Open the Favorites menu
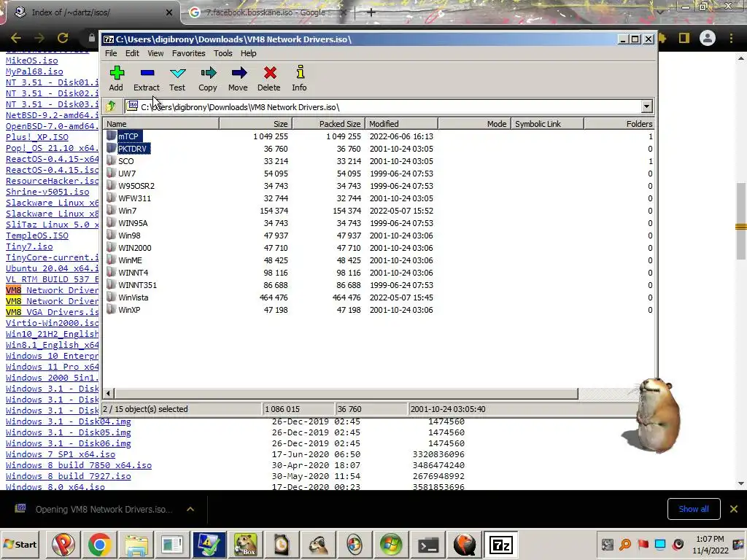Viewport: 747px width, 560px height. 189,53
